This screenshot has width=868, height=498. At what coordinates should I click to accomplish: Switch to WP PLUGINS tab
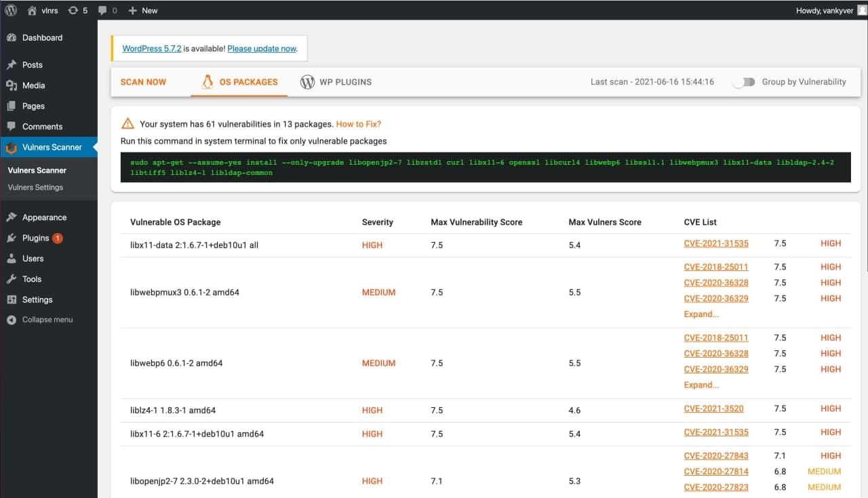pyautogui.click(x=336, y=82)
